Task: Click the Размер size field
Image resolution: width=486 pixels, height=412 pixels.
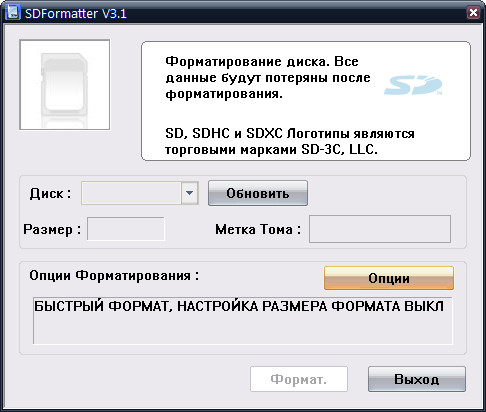Action: click(x=126, y=229)
